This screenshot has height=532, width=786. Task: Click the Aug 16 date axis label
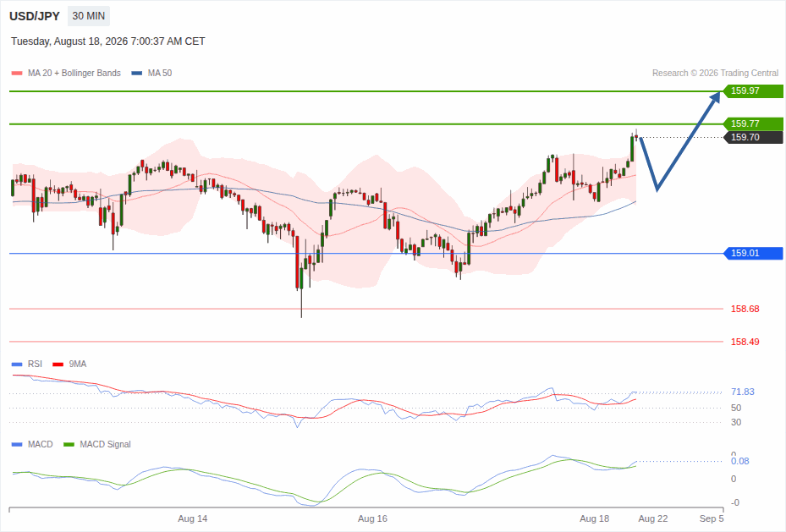pos(372,518)
